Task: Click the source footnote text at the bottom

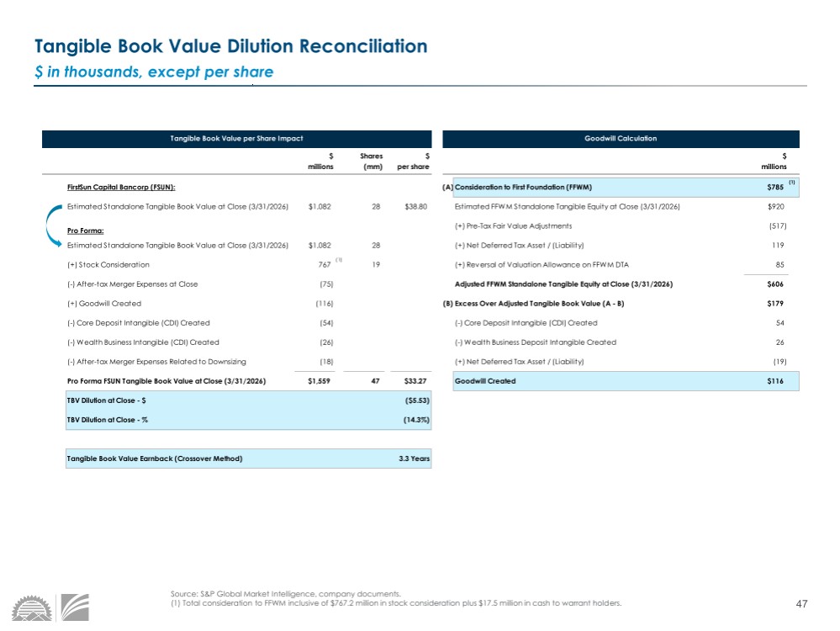Action: [395, 598]
